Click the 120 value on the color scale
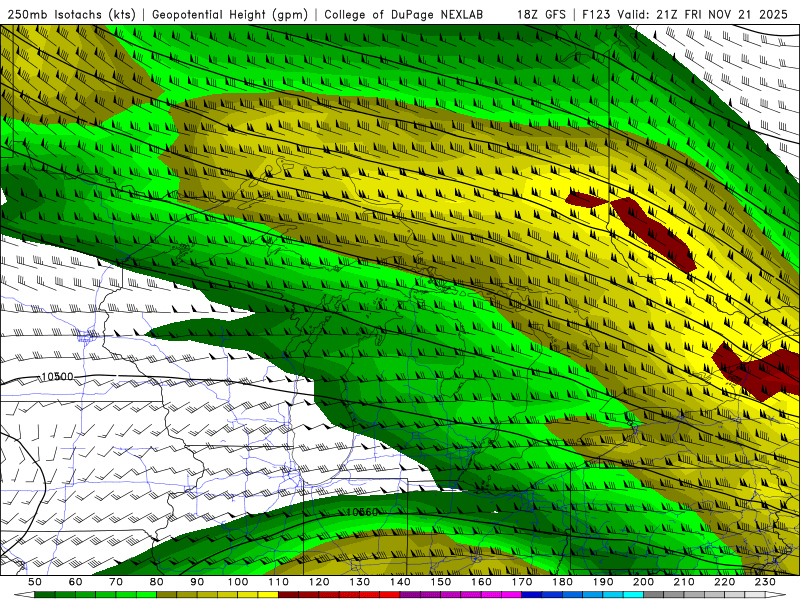This screenshot has width=800, height=600. click(x=319, y=582)
